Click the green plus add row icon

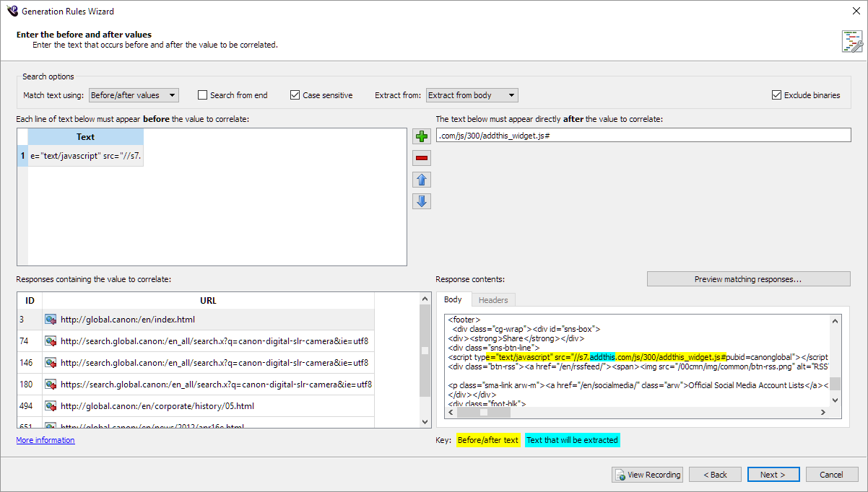[x=422, y=136]
